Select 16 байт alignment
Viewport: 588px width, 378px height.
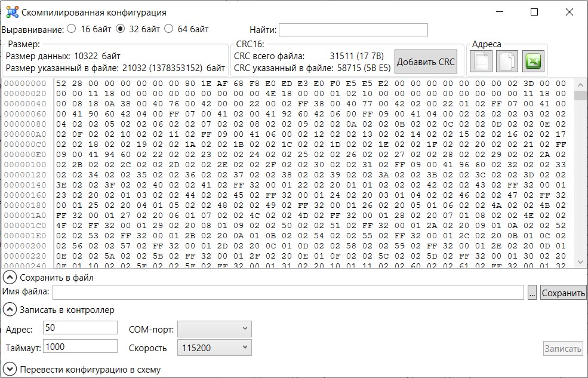point(72,29)
